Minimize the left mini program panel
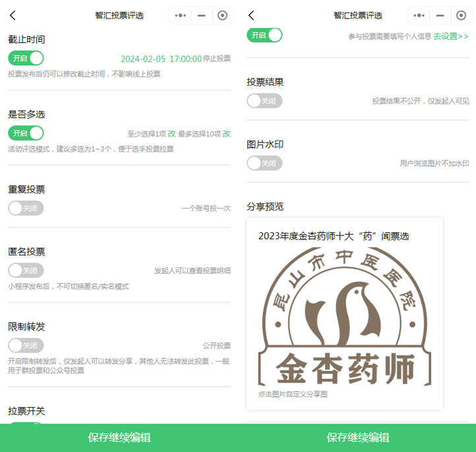The image size is (476, 452). [x=202, y=15]
